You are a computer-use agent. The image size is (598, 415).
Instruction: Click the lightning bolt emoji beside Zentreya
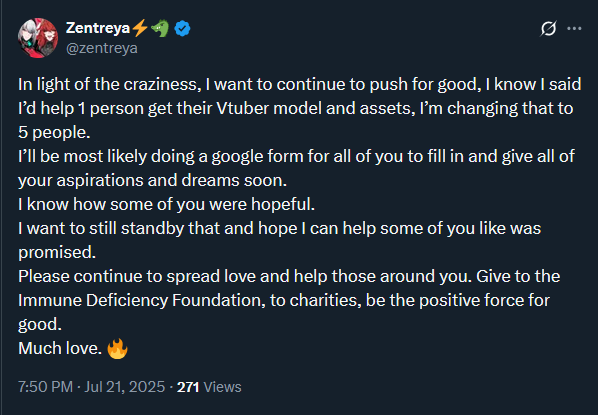point(140,28)
